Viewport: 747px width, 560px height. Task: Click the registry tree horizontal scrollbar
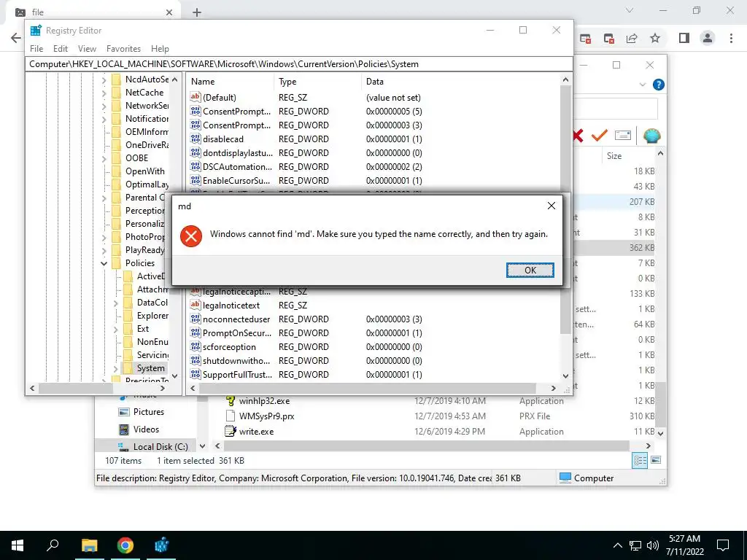(75, 388)
